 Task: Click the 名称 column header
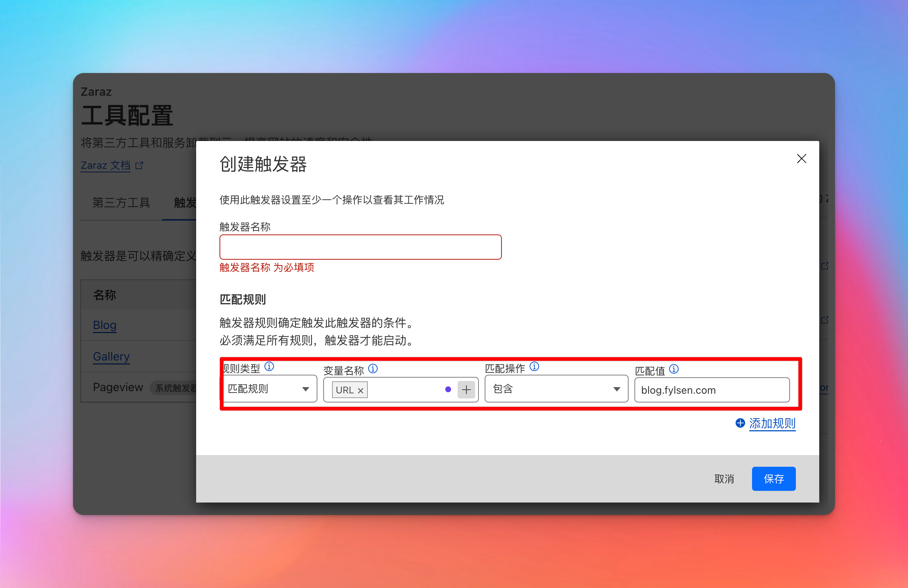click(104, 295)
